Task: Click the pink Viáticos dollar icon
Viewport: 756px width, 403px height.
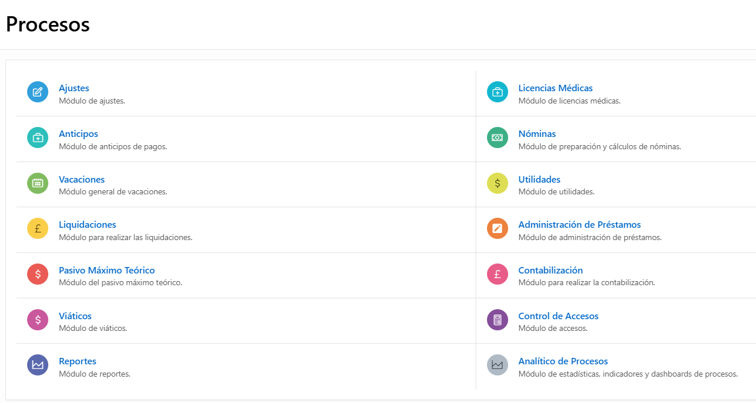Action: coord(38,320)
